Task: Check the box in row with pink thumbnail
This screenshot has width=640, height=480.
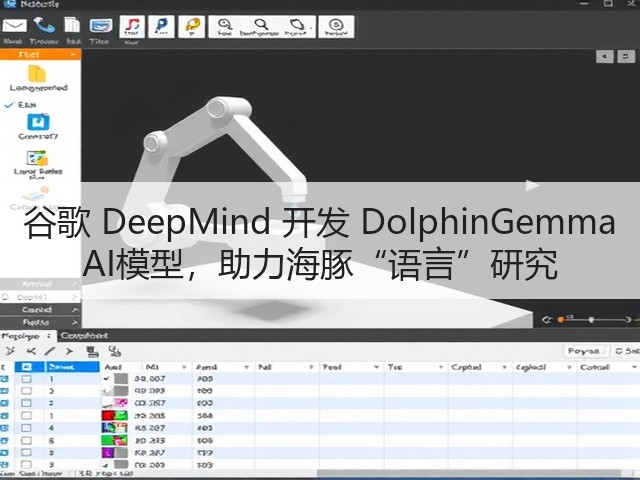Action: coord(27,403)
